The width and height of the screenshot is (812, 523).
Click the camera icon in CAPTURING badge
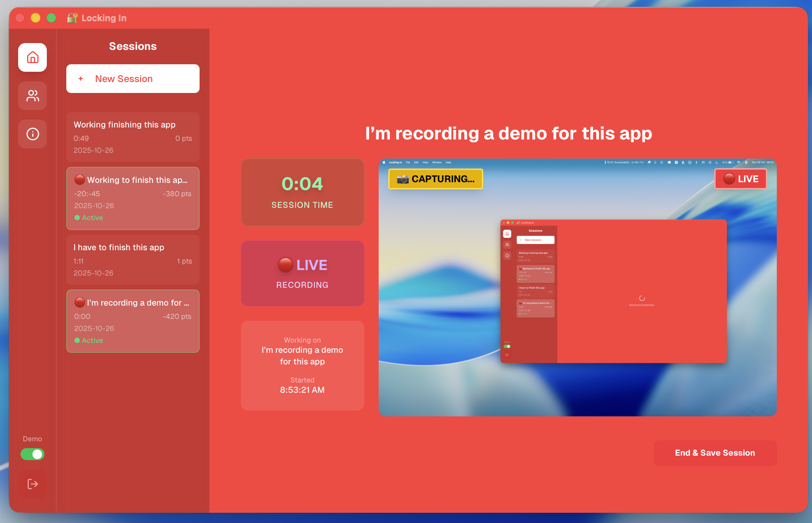[403, 179]
